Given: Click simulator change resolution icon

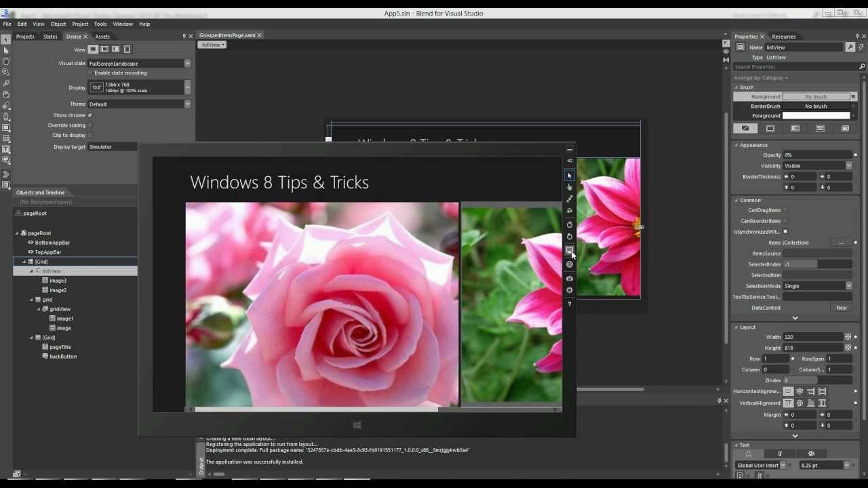Looking at the screenshot, I should point(570,250).
